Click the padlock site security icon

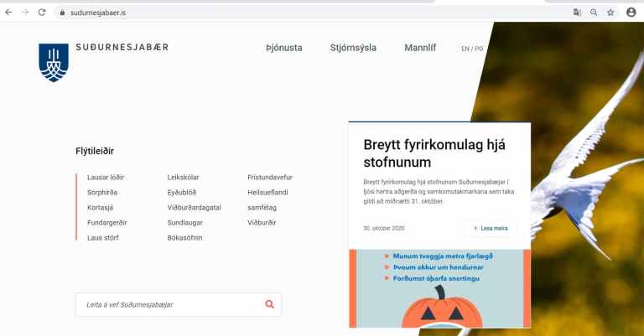[x=62, y=13]
